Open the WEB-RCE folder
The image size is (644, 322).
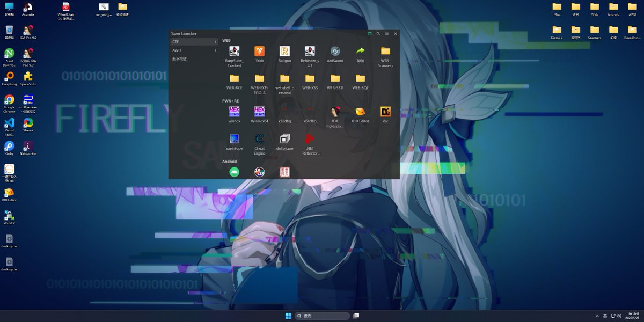234,78
